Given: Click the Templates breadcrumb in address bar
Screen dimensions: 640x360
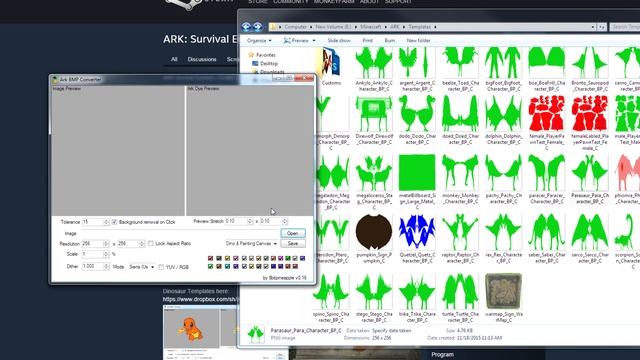Looking at the screenshot, I should tap(420, 27).
